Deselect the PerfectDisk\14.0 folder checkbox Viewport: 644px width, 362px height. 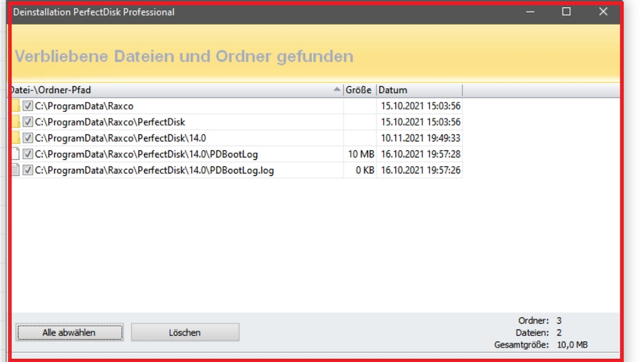pyautogui.click(x=28, y=138)
